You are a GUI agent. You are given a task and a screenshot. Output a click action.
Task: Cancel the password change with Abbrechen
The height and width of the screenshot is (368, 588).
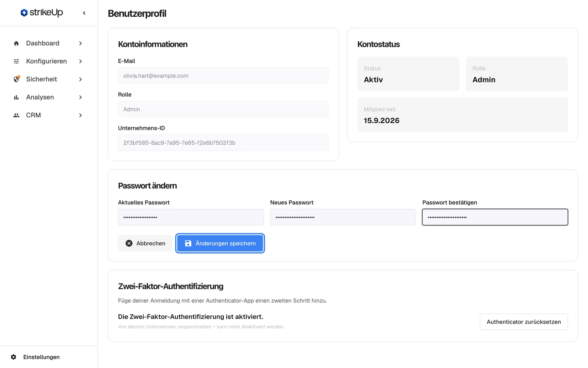pos(145,243)
